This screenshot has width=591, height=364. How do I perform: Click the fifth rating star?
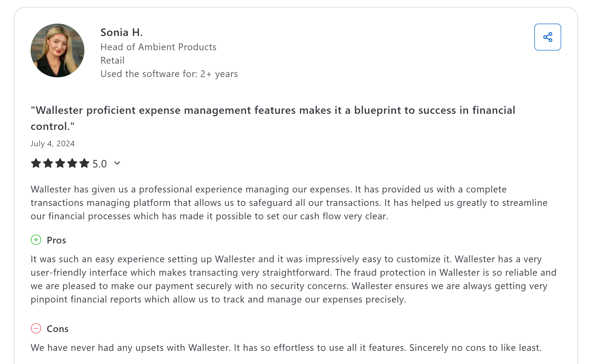pos(84,163)
